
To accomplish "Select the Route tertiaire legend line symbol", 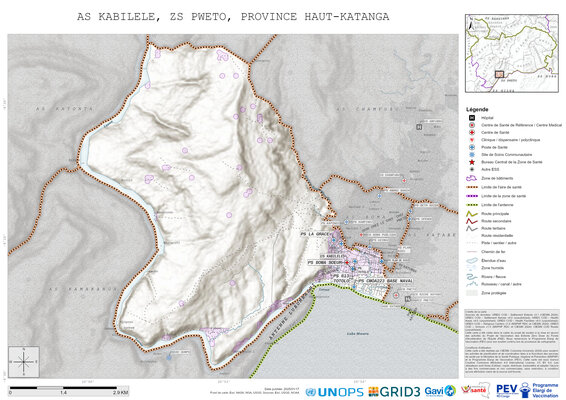I will 472,228.
